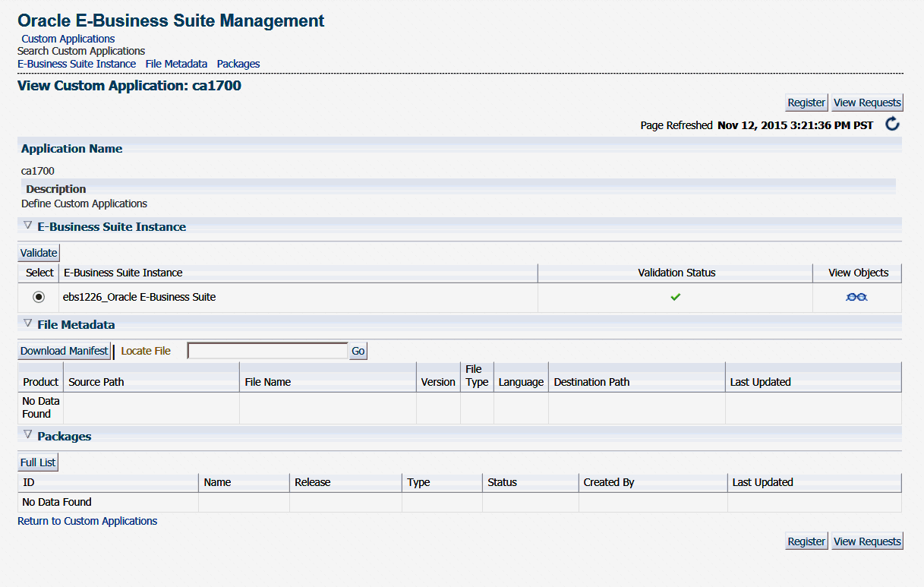Screen dimensions: 924x587
Task: Click the Validation Status column header
Action: [676, 273]
